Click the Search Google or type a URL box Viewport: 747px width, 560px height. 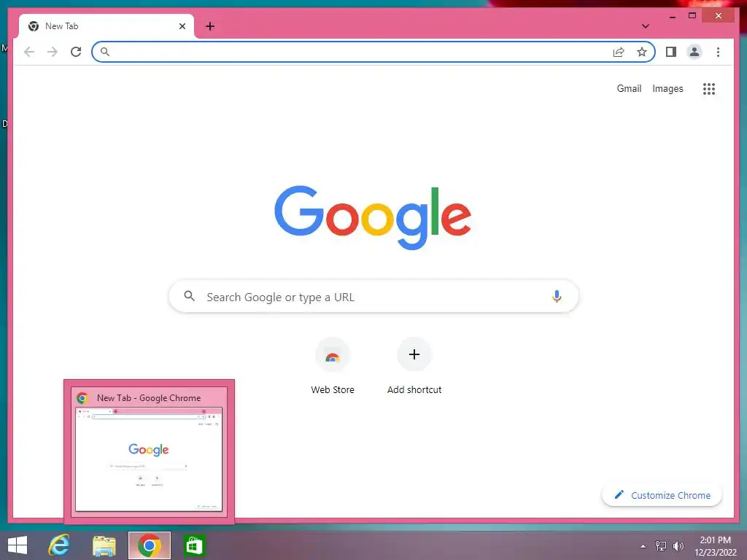point(373,296)
